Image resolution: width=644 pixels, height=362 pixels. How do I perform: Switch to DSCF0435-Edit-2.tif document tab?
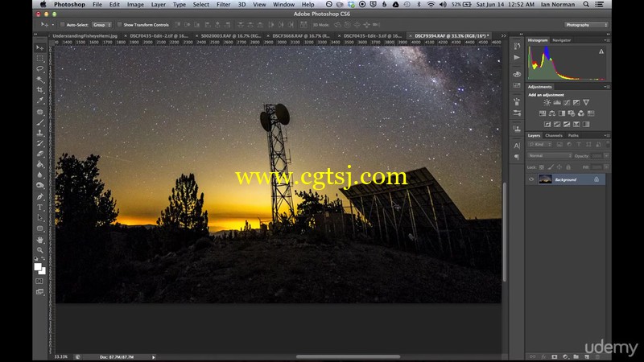(x=159, y=35)
